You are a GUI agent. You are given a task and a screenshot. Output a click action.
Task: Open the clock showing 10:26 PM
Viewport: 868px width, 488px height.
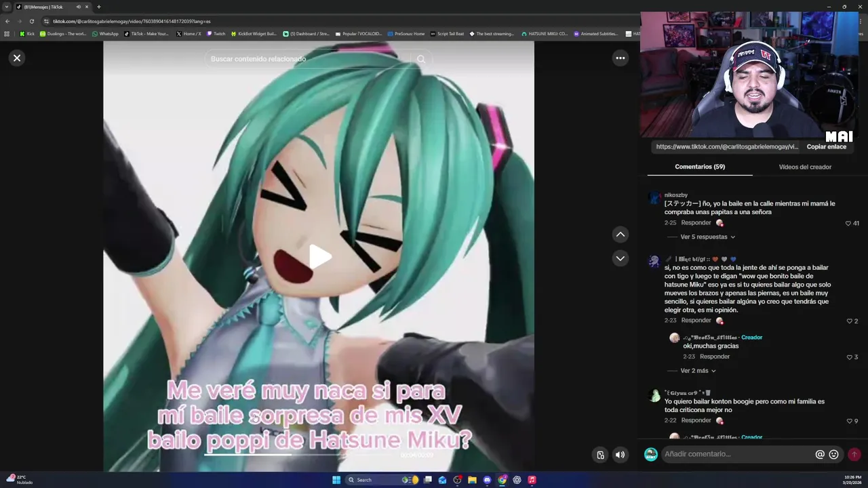coord(852,480)
